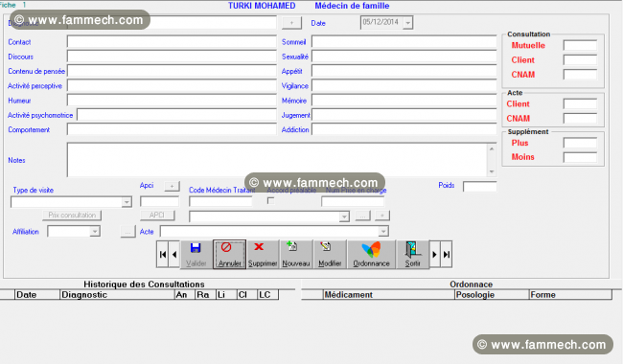This screenshot has height=364, width=623.
Task: Click Supplément Moins field
Action: (x=580, y=157)
